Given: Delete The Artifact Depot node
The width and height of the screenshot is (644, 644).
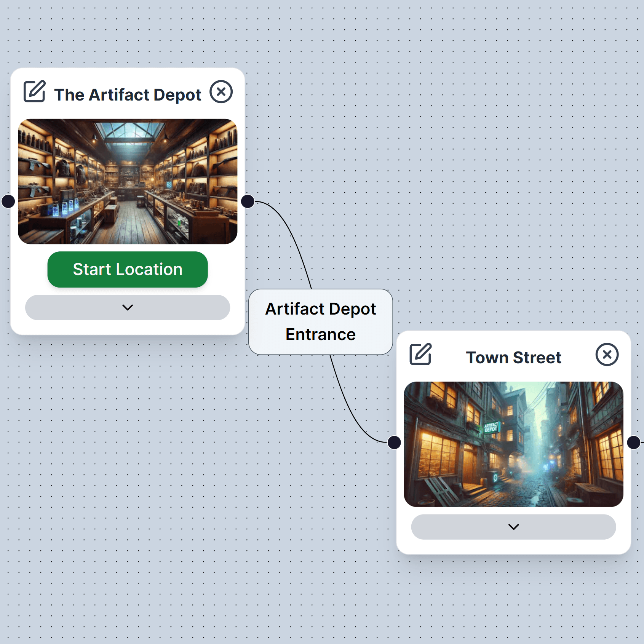Looking at the screenshot, I should 221,91.
